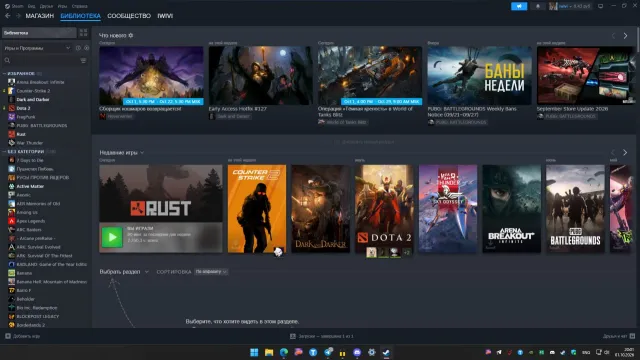This screenshot has width=640, height=360.
Task: Open sort order По алфавиту dropdown
Action: point(211,272)
